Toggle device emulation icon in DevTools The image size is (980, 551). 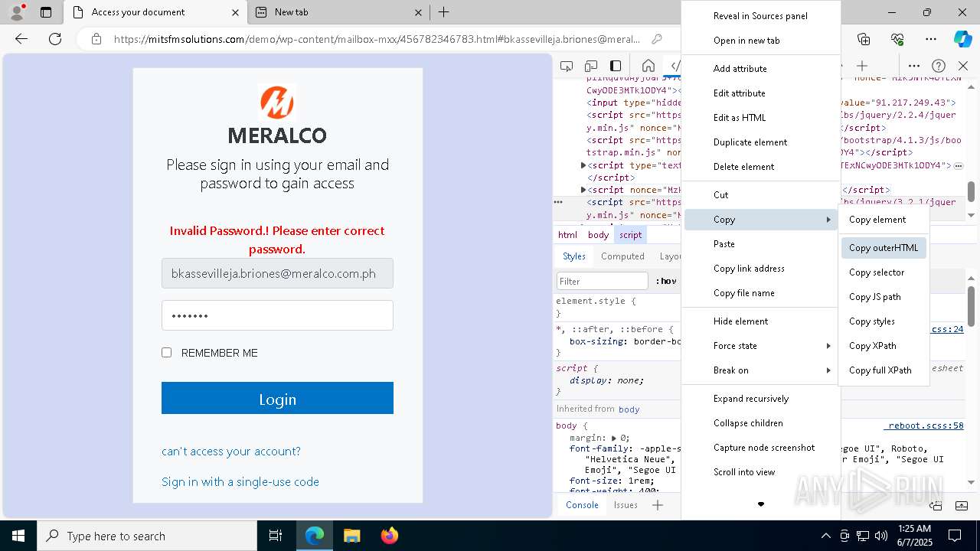pyautogui.click(x=591, y=66)
